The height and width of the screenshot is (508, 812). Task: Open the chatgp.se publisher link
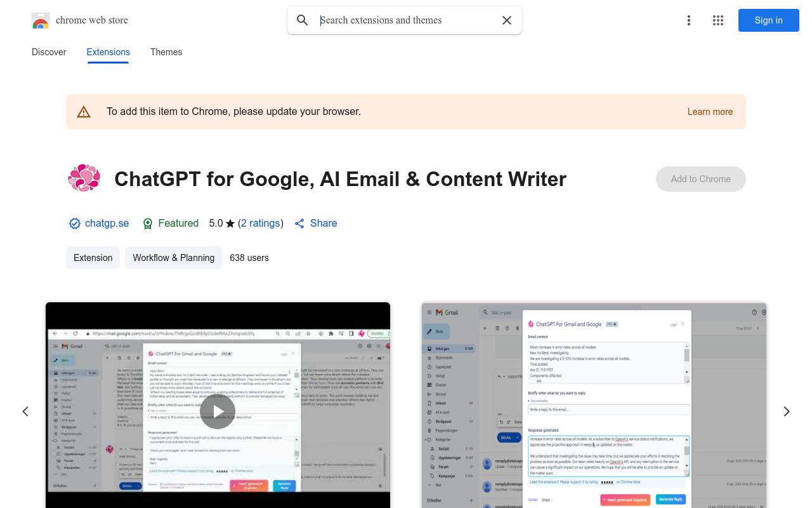click(107, 223)
